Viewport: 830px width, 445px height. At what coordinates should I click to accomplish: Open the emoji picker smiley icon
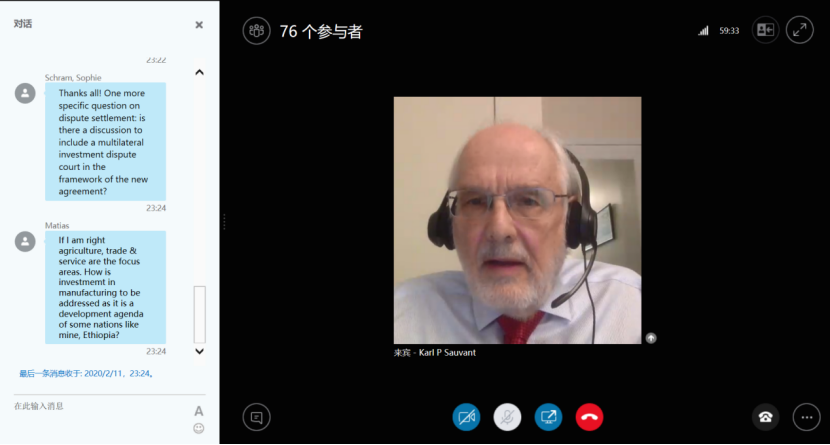pos(198,428)
